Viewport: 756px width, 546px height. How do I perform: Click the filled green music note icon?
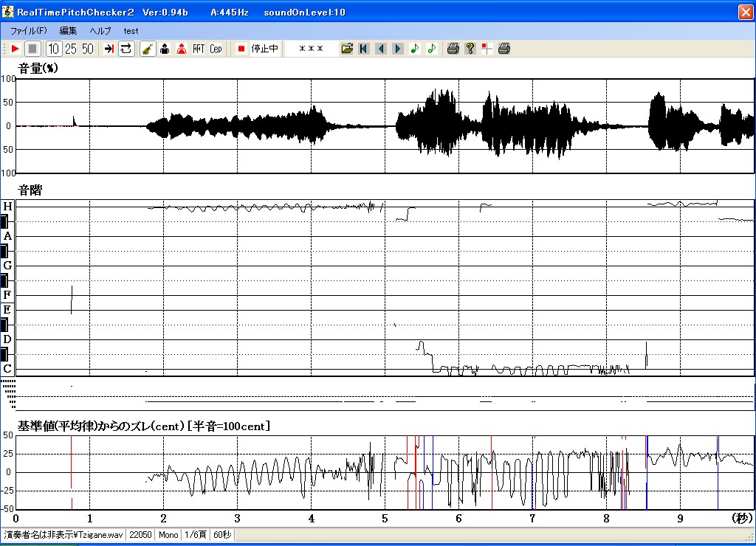[415, 49]
